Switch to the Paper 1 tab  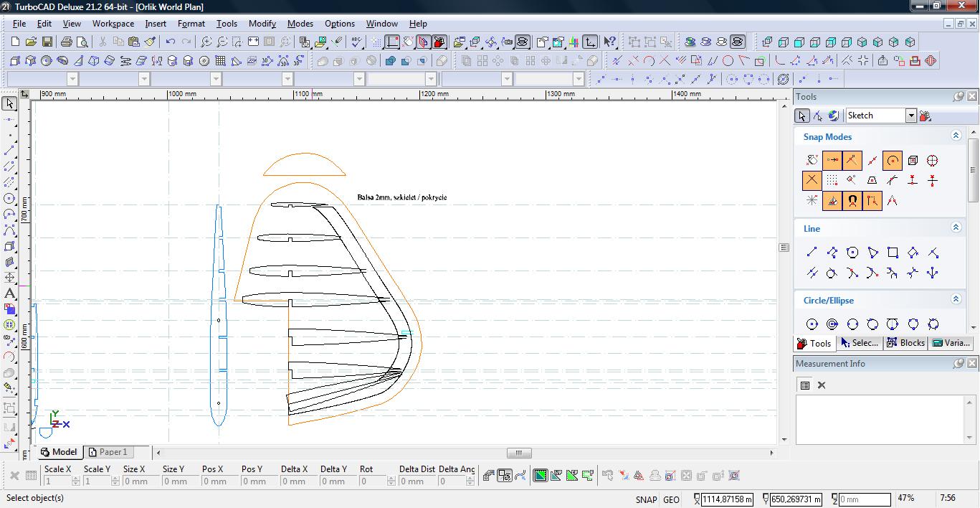click(x=108, y=452)
